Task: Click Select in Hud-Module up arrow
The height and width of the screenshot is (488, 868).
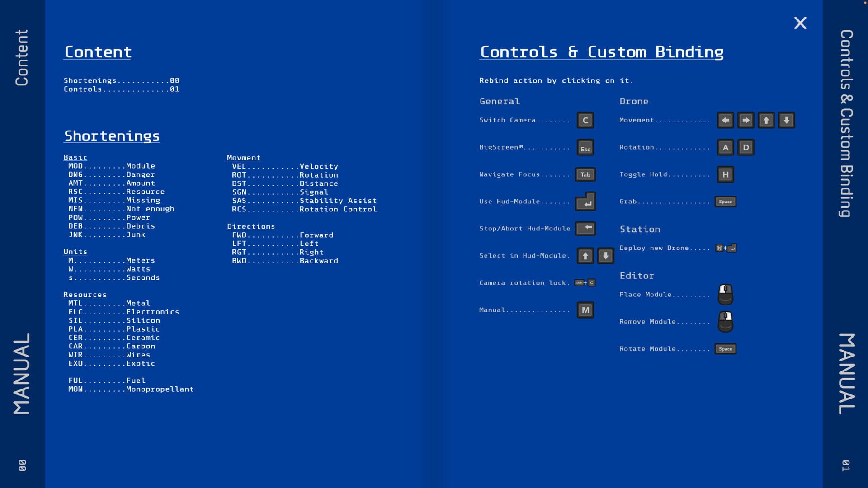Action: [585, 256]
